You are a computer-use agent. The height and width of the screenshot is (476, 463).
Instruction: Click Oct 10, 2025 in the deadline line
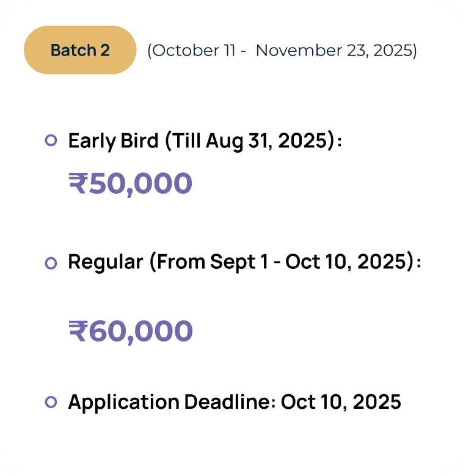[x=341, y=402]
